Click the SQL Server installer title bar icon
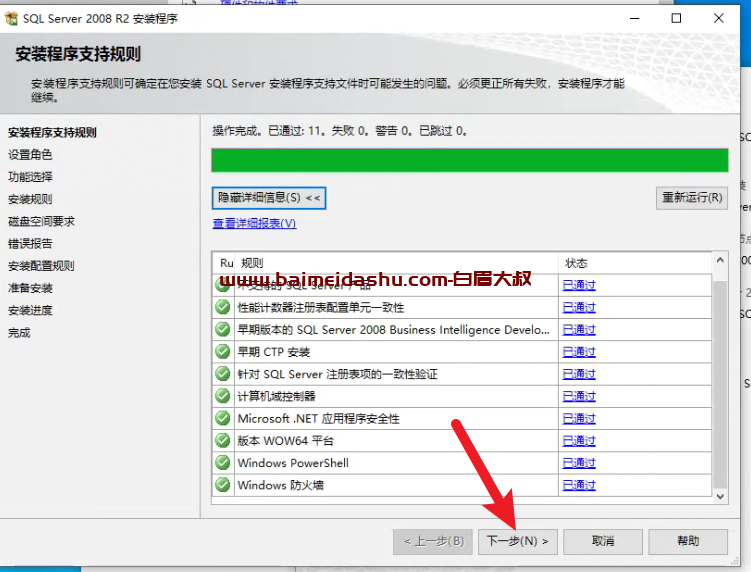751x572 pixels. (x=11, y=19)
